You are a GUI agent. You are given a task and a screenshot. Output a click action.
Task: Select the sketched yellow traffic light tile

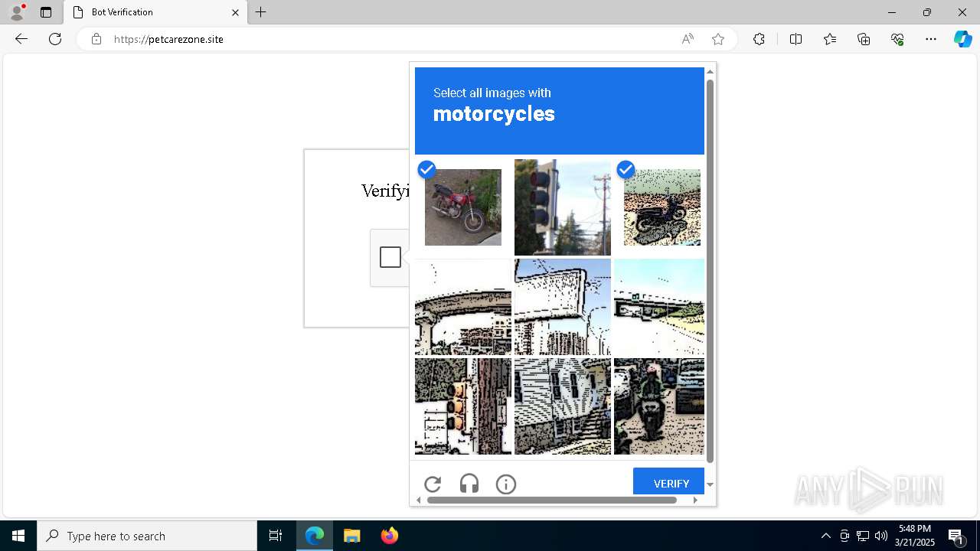tap(463, 406)
